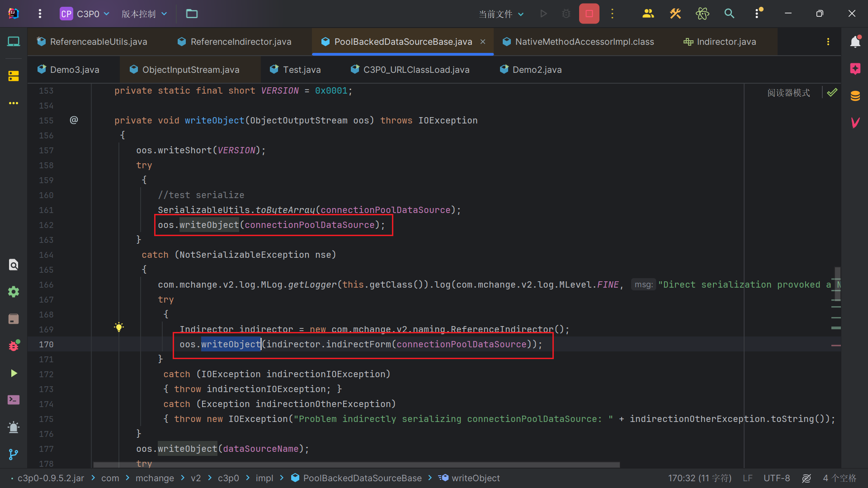Click the open folder icon in title bar

[x=192, y=14]
